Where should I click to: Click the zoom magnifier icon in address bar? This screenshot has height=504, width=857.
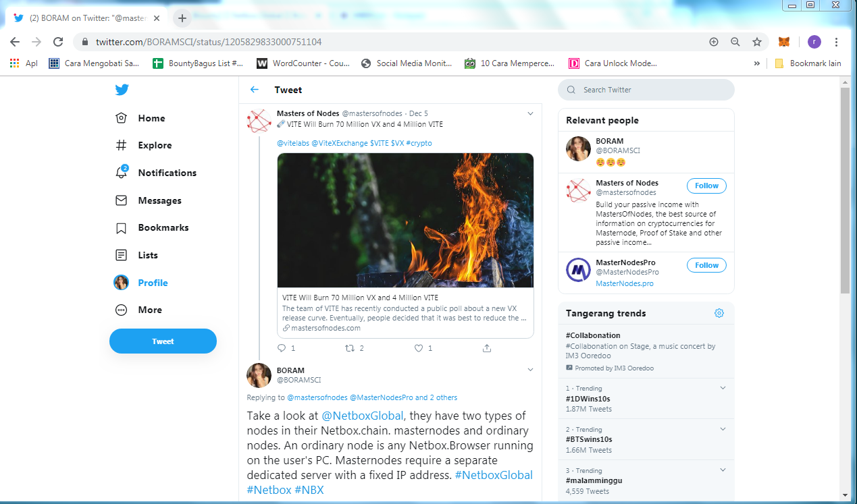tap(735, 42)
